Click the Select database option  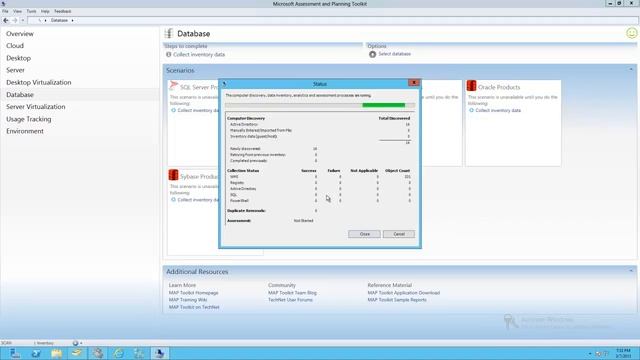(394, 54)
